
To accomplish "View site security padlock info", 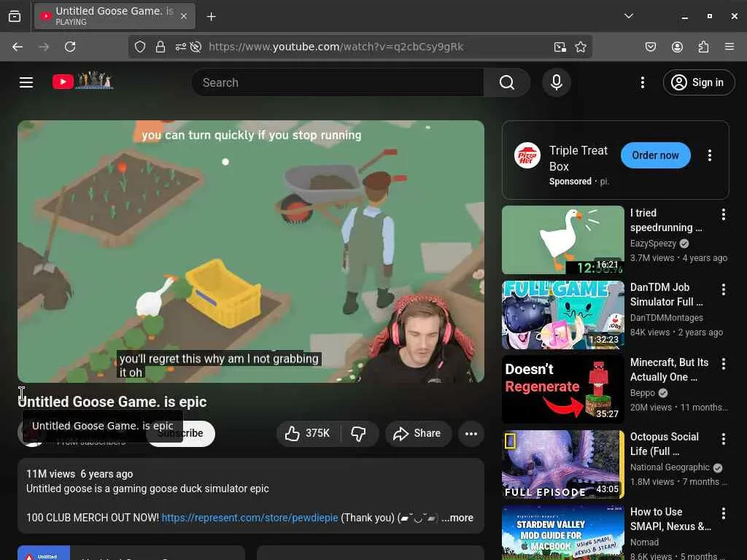I will (160, 47).
